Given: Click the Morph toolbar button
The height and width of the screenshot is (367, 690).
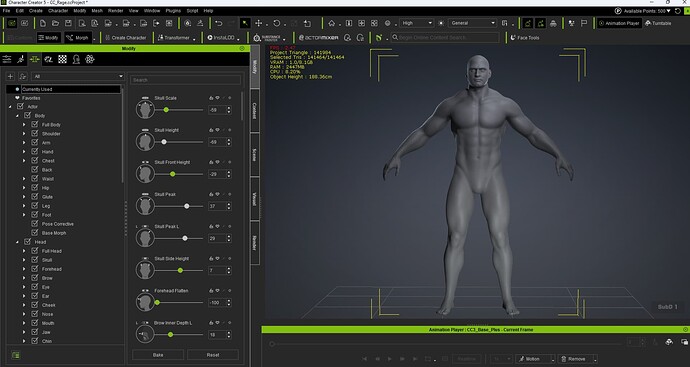Looking at the screenshot, I should (x=78, y=38).
